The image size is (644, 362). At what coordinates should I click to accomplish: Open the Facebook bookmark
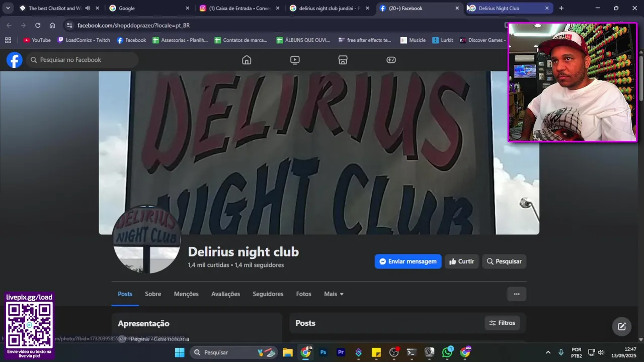click(131, 40)
